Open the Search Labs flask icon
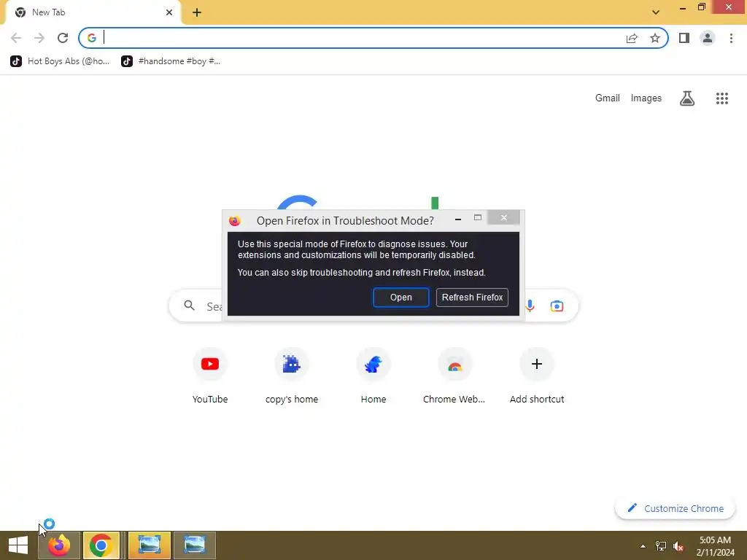This screenshot has height=560, width=747. 687,98
